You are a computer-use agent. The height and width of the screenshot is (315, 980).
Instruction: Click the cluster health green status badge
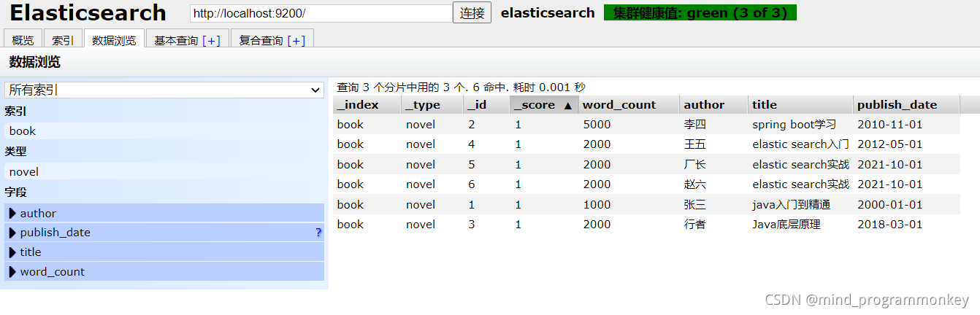click(700, 13)
